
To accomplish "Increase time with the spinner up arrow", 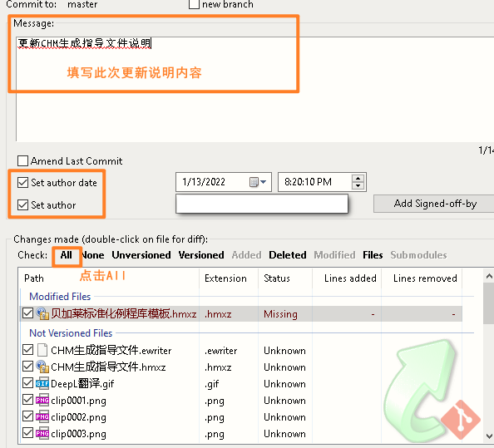I will (358, 179).
